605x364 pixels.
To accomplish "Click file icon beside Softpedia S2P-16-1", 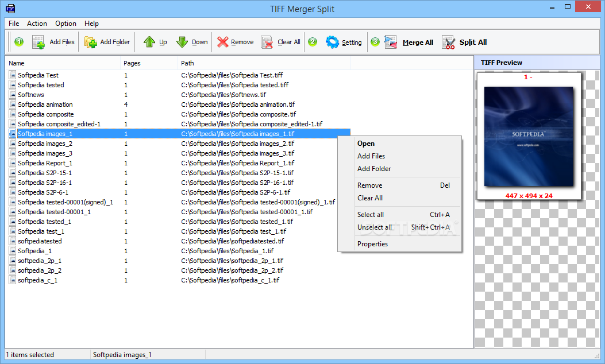I will (12, 183).
